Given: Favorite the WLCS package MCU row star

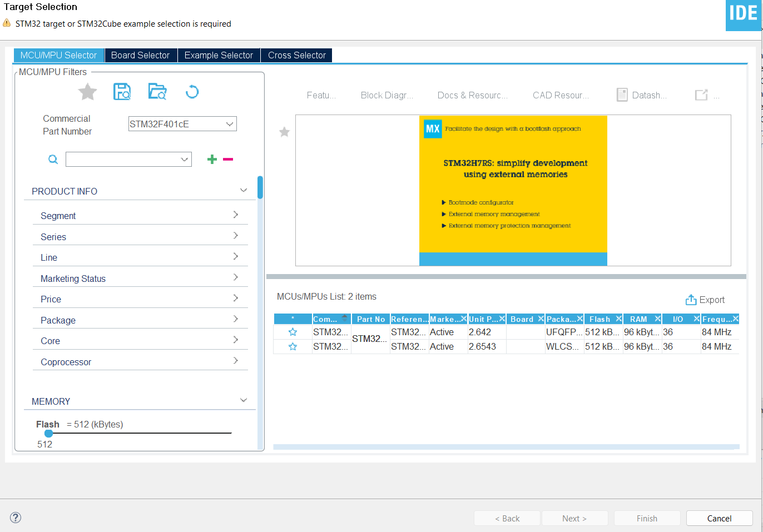Looking at the screenshot, I should 293,346.
